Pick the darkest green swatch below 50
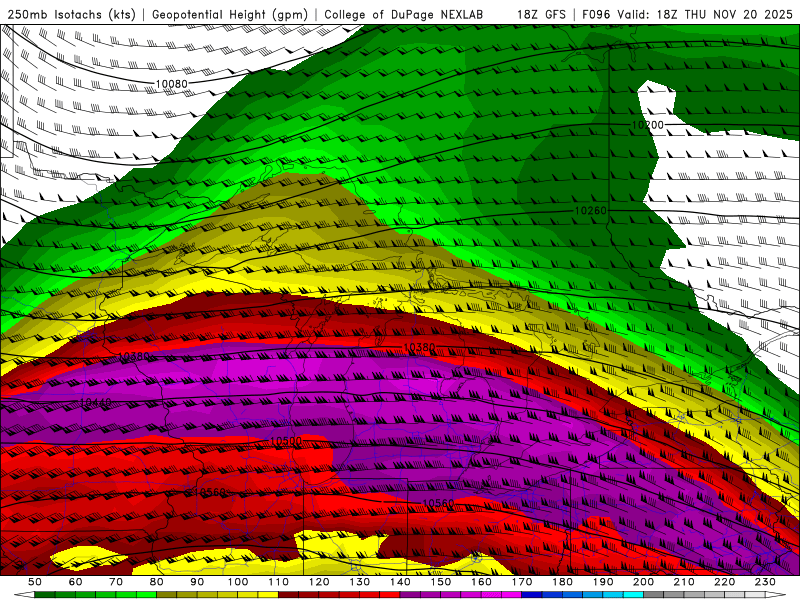Screen dimensions: 800x600 pyautogui.click(x=45, y=595)
